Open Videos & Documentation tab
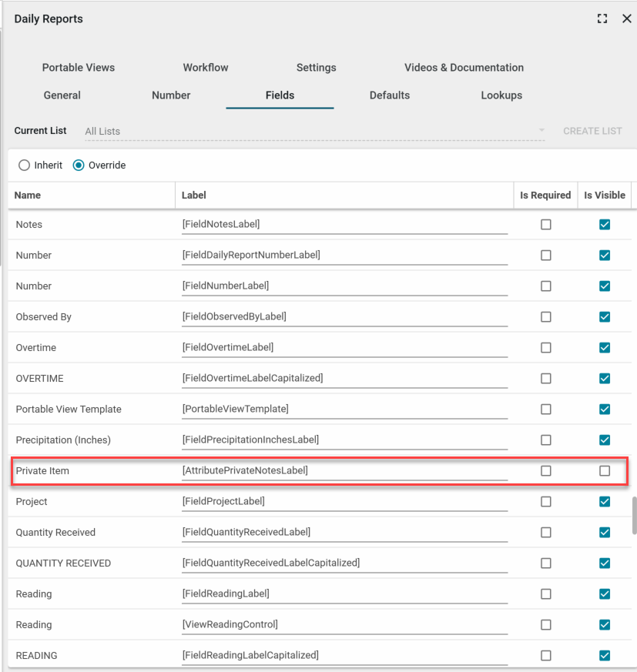 (464, 68)
